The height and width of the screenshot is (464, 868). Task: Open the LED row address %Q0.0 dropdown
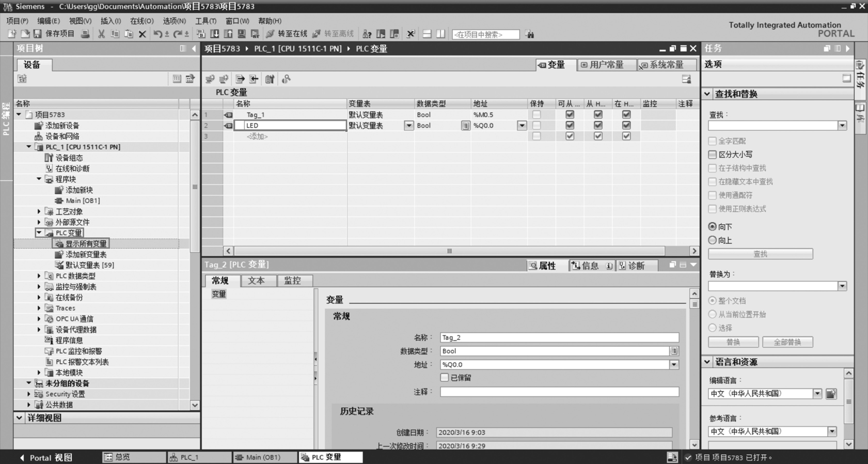[x=522, y=126]
